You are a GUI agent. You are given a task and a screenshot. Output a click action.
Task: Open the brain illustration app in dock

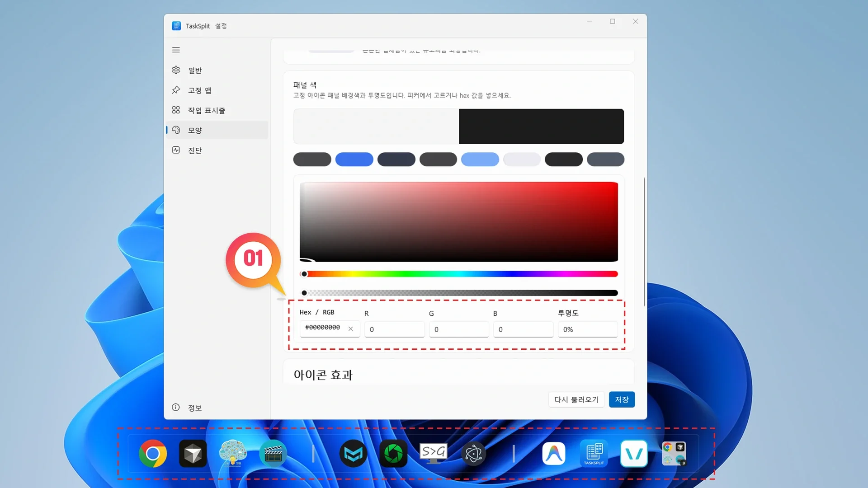coord(233,454)
